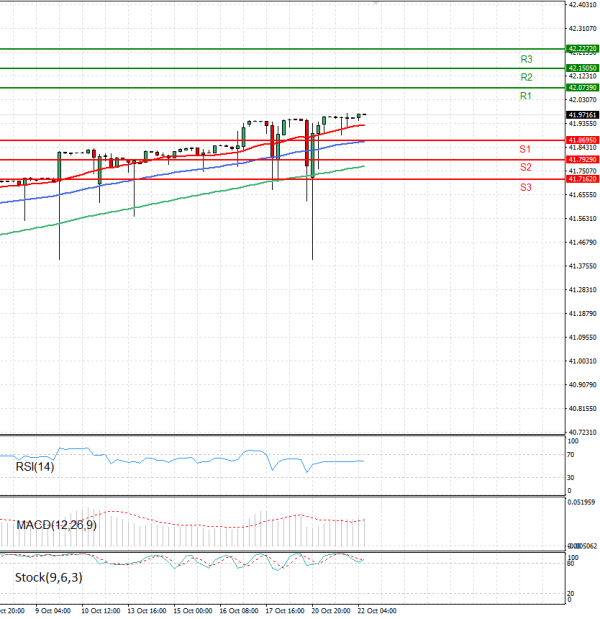Click the current price tag 41.97161
600x619 pixels.
pos(582,116)
